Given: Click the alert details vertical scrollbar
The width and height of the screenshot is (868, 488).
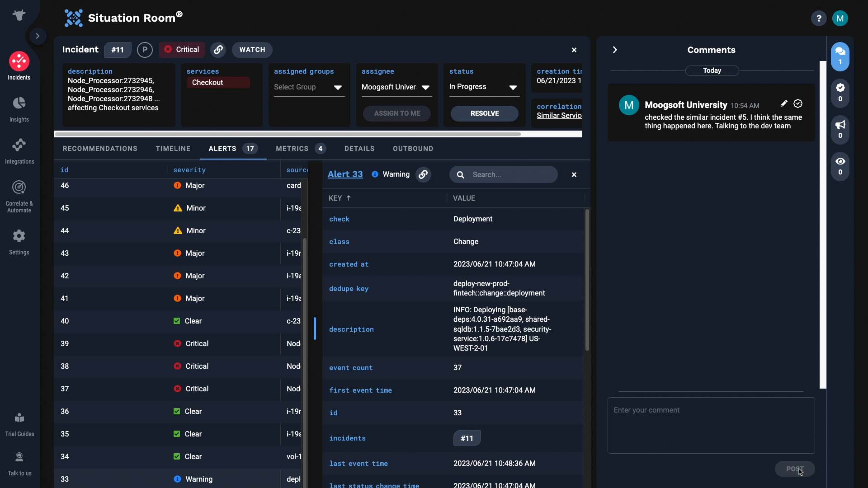Looking at the screenshot, I should 587,280.
